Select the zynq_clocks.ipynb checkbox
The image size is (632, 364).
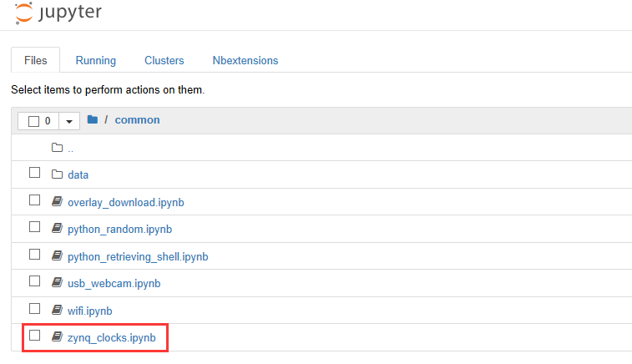35,335
